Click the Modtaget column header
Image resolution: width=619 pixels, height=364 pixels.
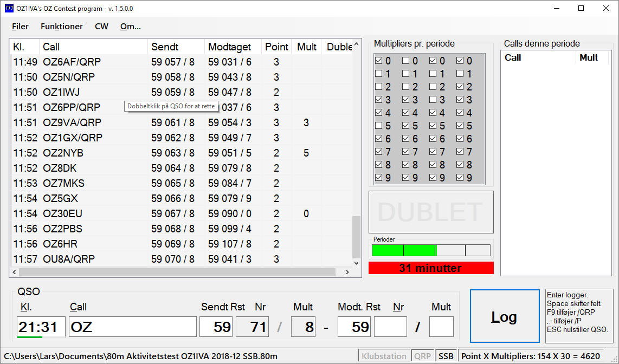(233, 47)
